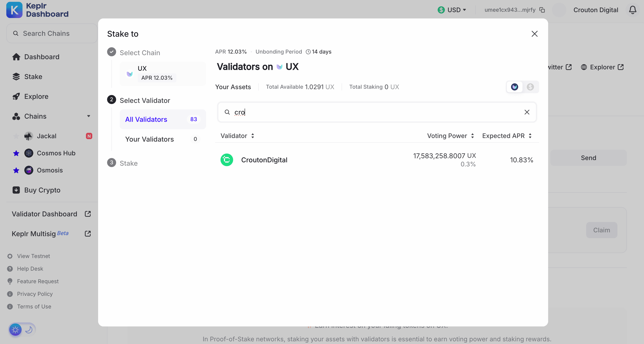Switch asset display to UX token toggle
Image resolution: width=644 pixels, height=344 pixels.
coord(514,87)
